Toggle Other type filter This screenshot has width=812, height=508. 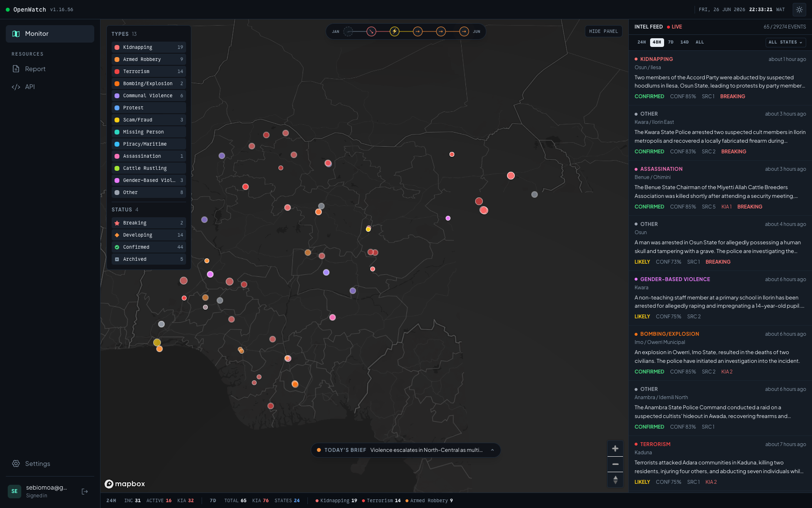coord(149,193)
